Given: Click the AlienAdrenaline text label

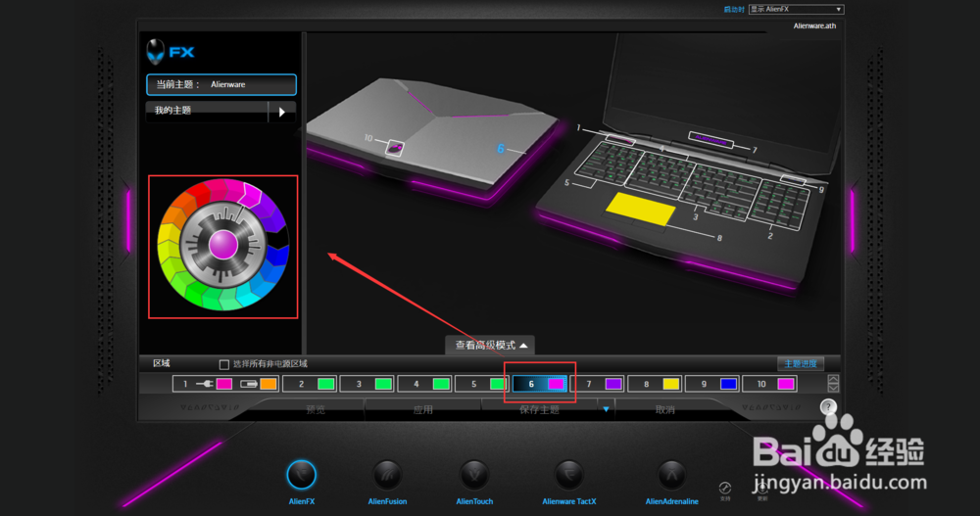Looking at the screenshot, I should (x=672, y=501).
